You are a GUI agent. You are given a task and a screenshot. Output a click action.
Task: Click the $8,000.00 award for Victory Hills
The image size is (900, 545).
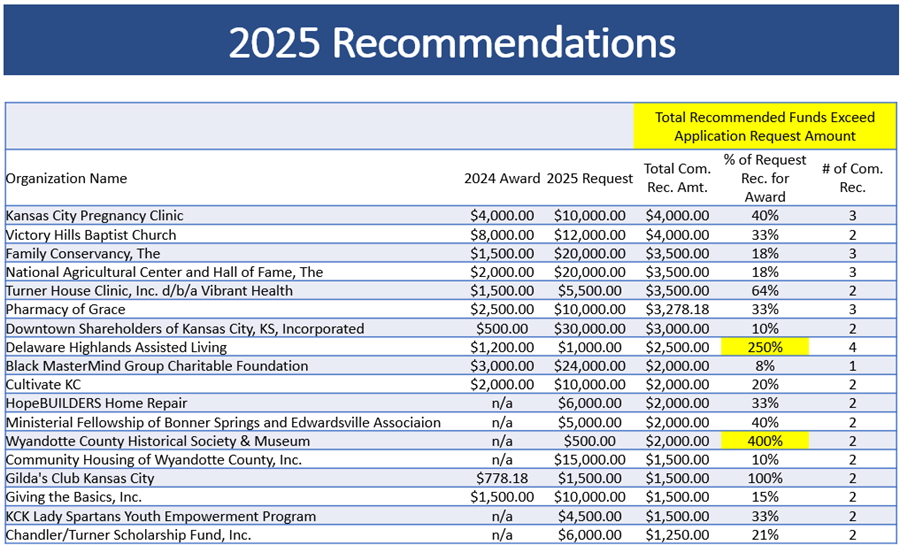[502, 235]
